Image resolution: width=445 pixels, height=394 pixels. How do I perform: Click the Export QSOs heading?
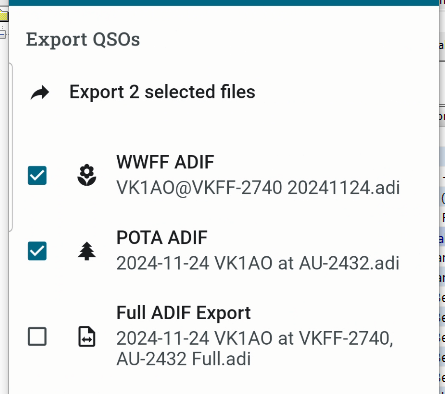click(83, 39)
